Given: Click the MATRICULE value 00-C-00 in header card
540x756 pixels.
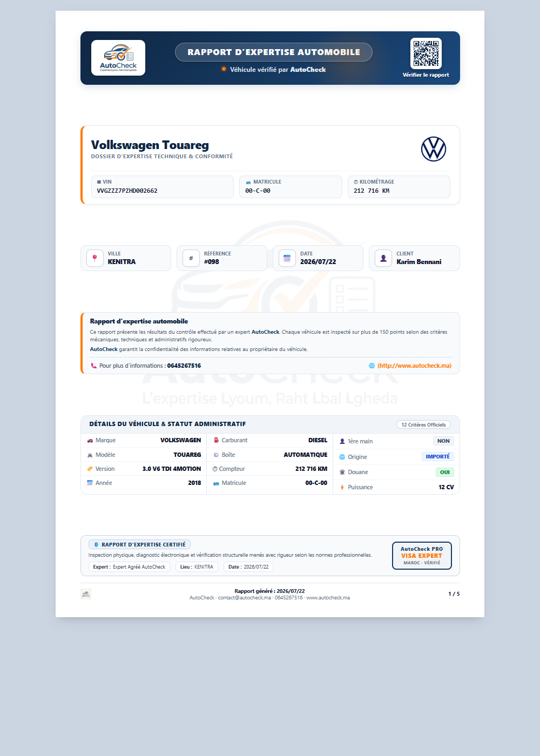Looking at the screenshot, I should tap(258, 191).
